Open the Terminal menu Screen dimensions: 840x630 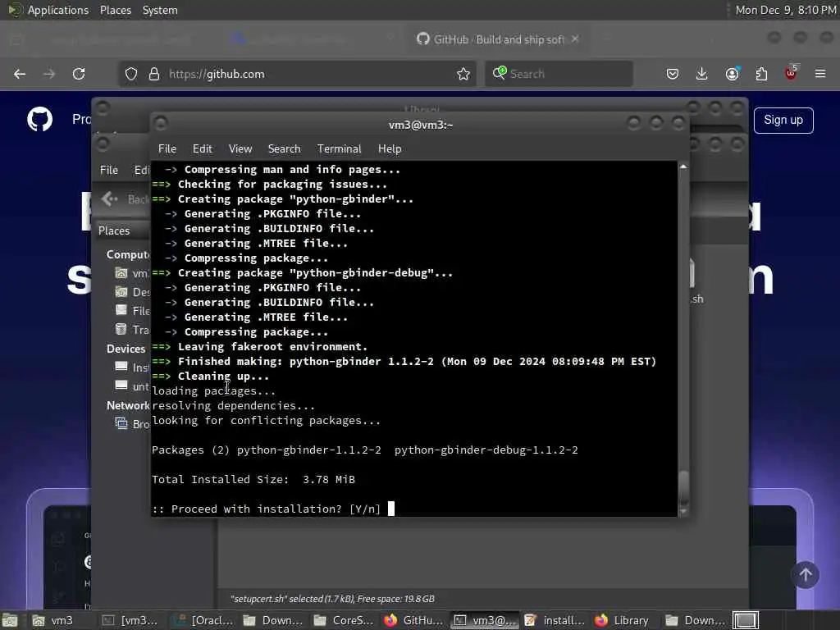tap(339, 149)
